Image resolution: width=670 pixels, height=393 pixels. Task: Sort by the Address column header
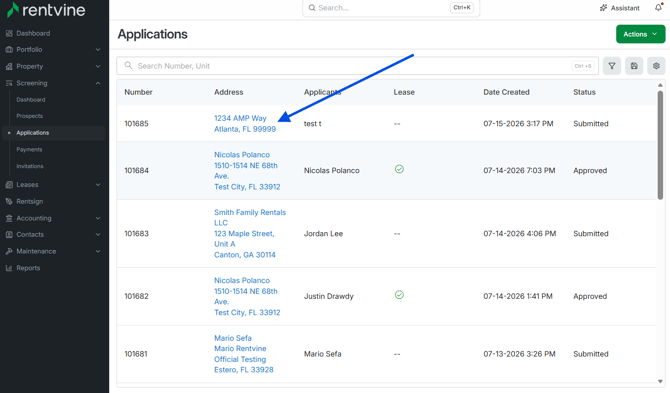(x=229, y=92)
